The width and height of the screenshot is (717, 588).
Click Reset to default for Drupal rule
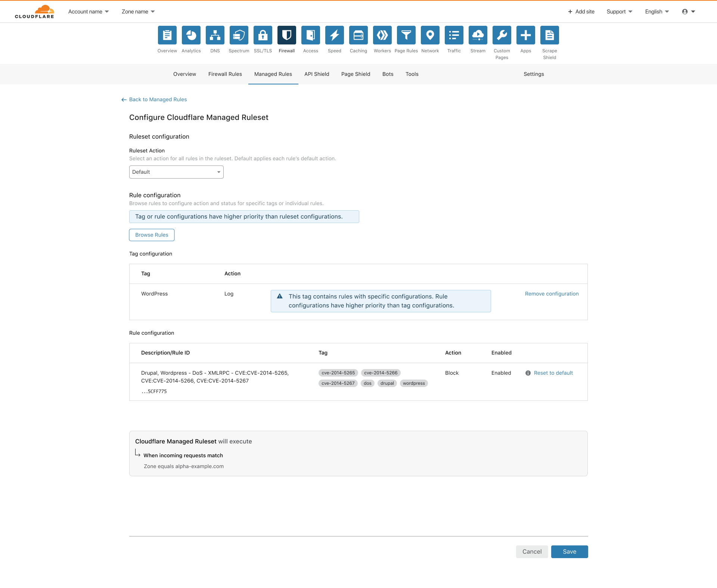[x=553, y=372]
